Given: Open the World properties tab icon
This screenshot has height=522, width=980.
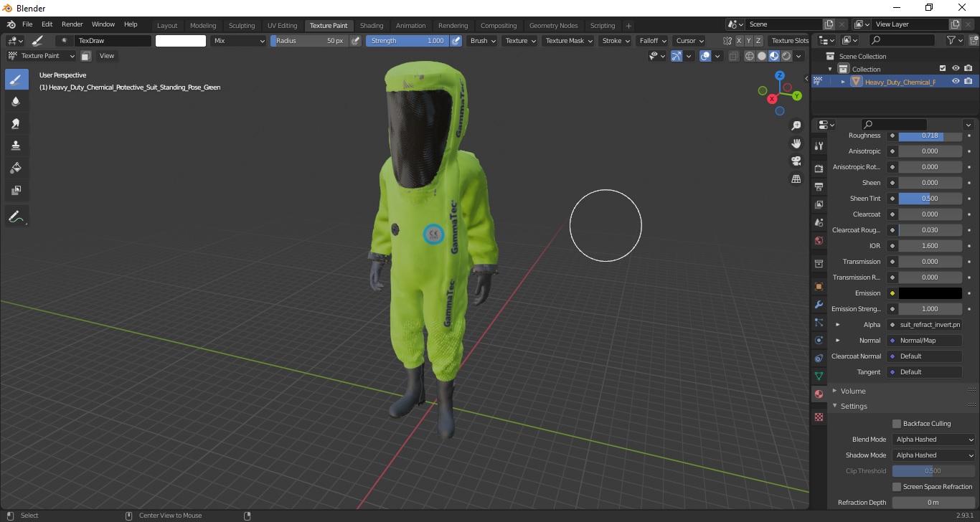Looking at the screenshot, I should tap(819, 240).
